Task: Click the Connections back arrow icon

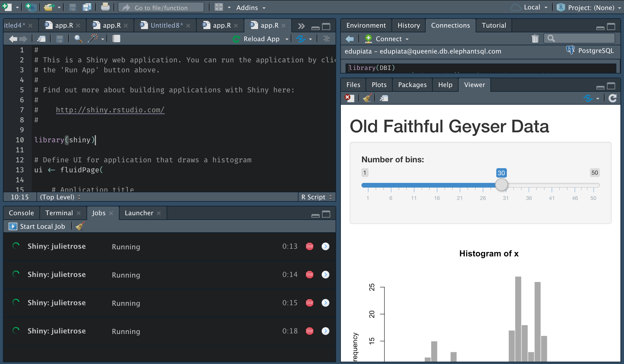Action: (x=349, y=39)
